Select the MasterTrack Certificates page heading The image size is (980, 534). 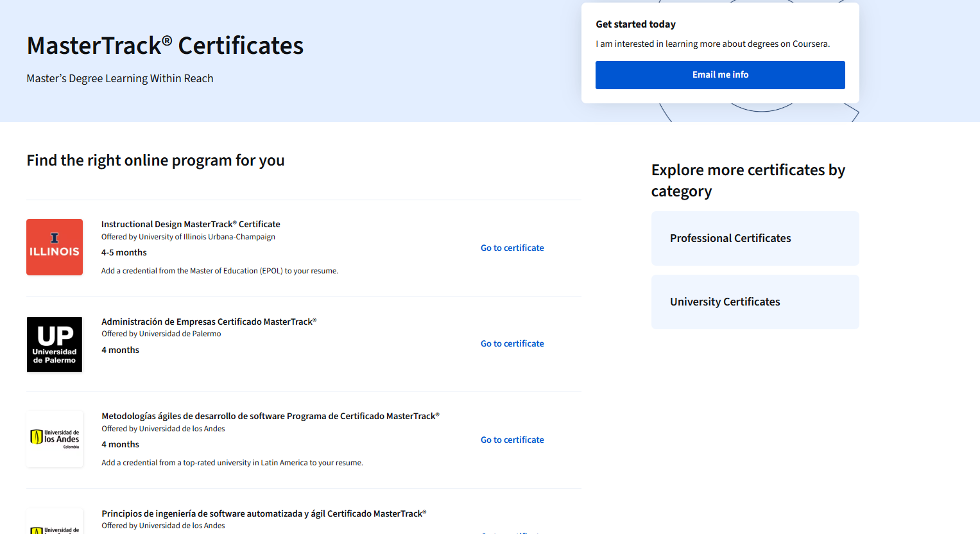164,46
